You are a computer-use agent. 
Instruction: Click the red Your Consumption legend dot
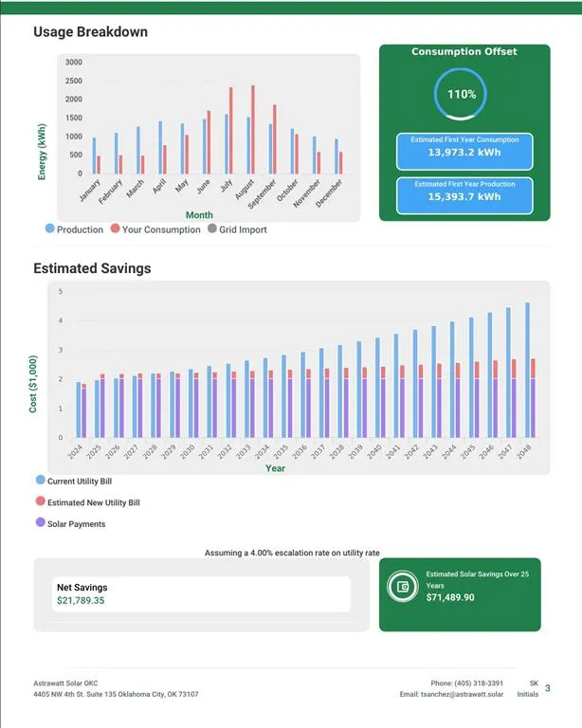(x=115, y=229)
